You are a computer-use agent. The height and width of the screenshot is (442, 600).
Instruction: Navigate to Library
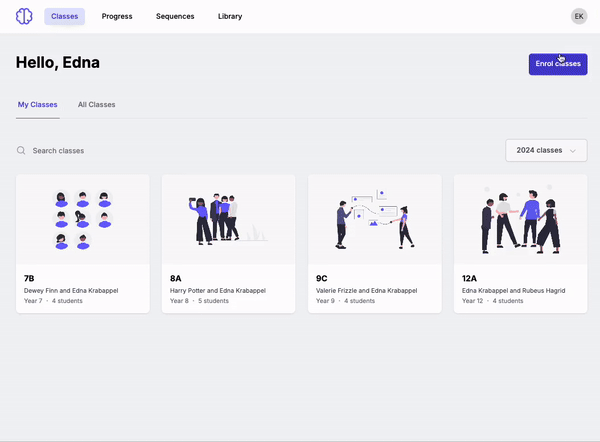click(230, 17)
